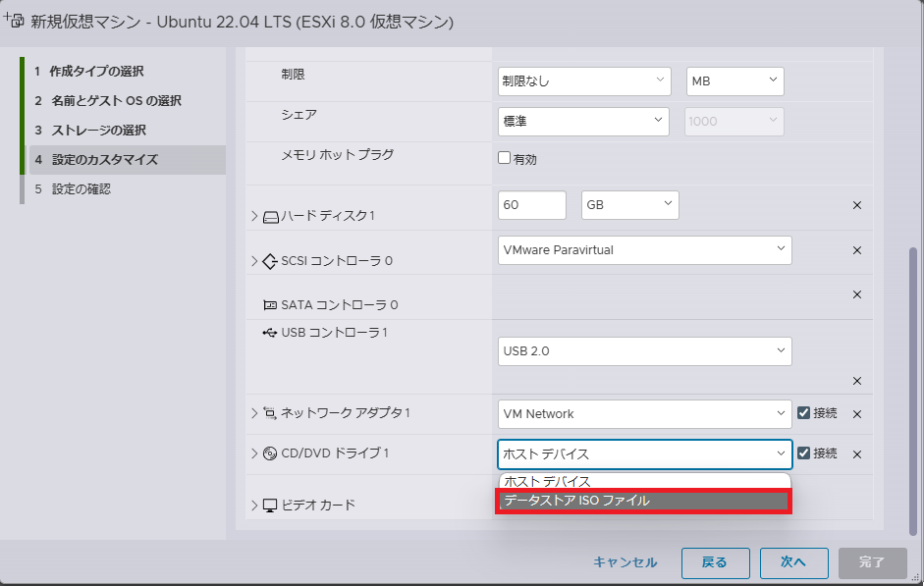Expand the ビデオ カード section
Screen dimensions: 924x586
(x=255, y=506)
